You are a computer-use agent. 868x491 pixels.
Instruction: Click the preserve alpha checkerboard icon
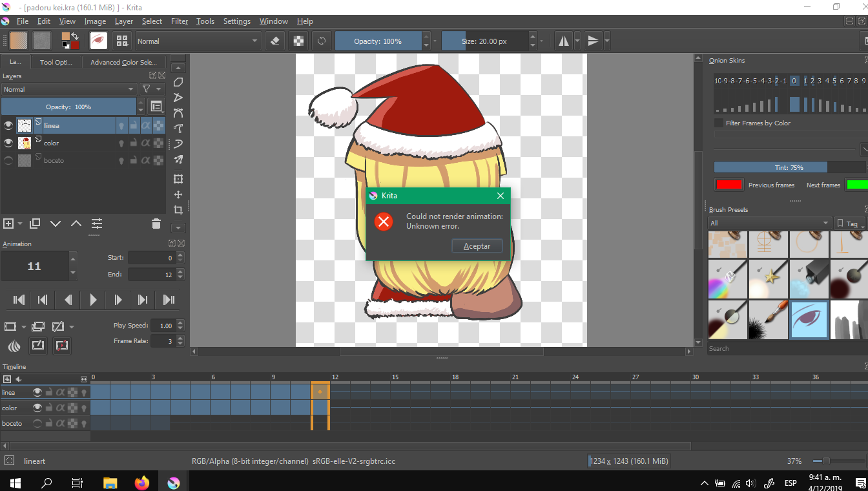click(298, 41)
